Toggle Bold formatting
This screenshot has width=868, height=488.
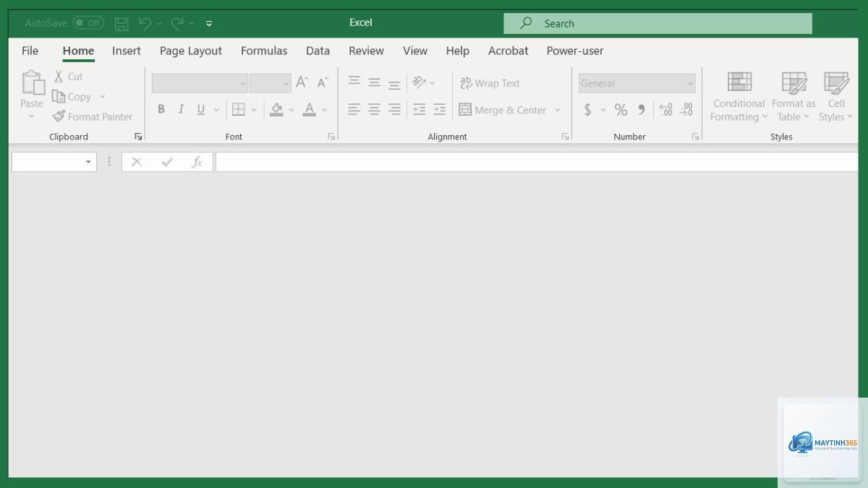click(161, 109)
